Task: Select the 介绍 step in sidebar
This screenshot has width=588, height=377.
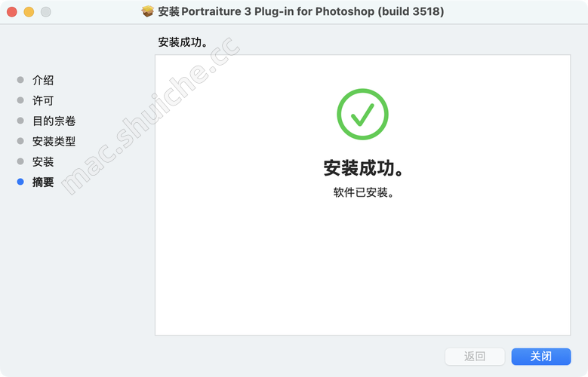Action: click(43, 80)
